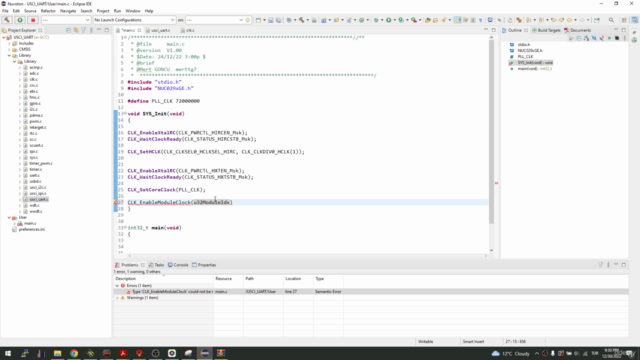Click the External Tools run icon

click(x=414, y=20)
